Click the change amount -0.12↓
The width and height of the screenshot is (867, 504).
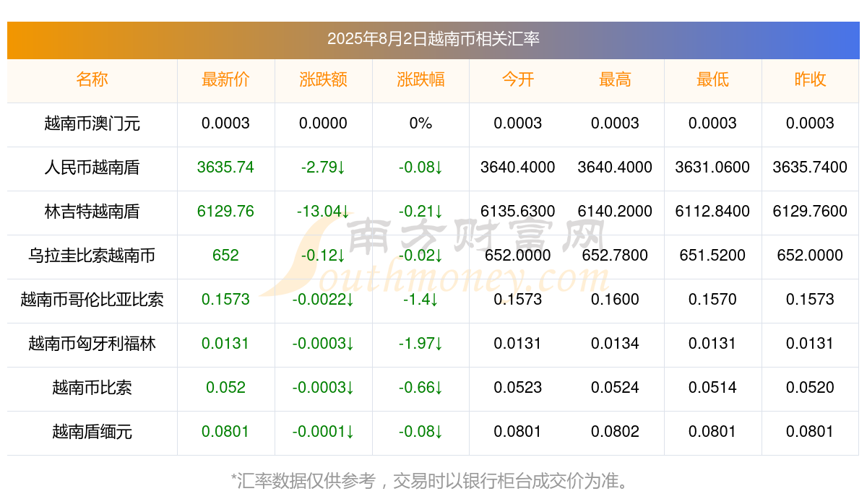tap(323, 256)
